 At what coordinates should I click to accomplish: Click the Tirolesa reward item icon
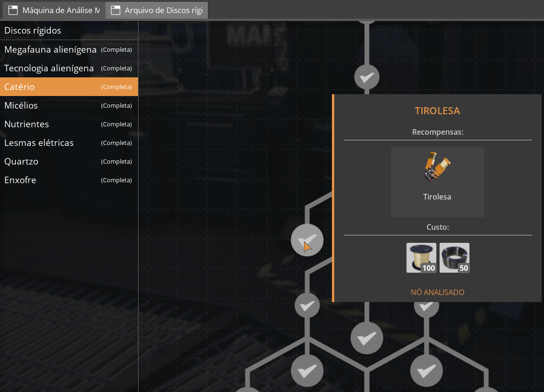click(437, 167)
